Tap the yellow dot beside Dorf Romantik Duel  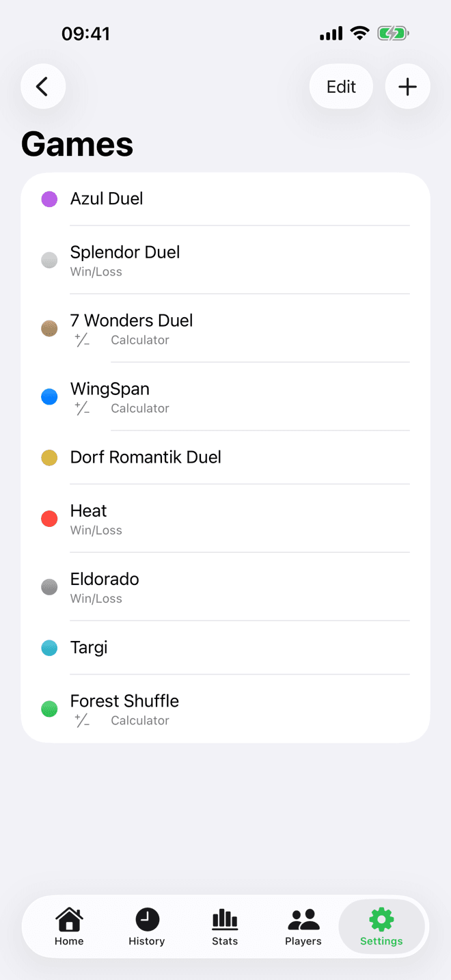click(x=49, y=457)
